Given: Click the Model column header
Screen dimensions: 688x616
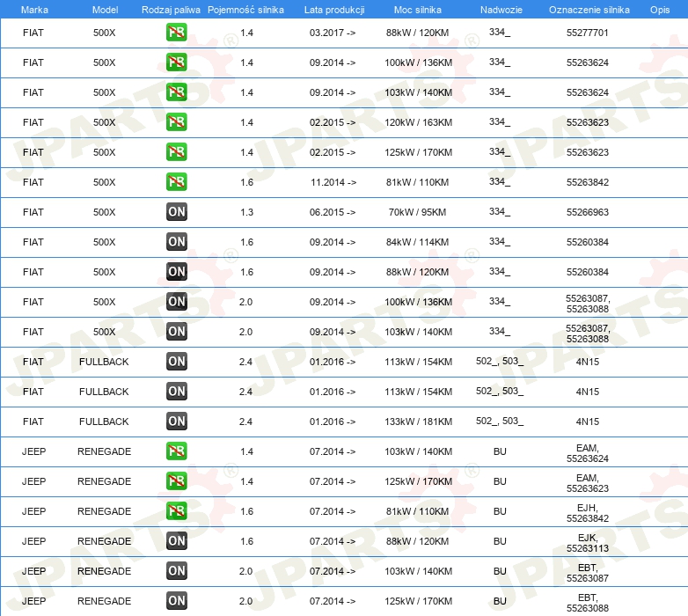Looking at the screenshot, I should (x=105, y=10).
